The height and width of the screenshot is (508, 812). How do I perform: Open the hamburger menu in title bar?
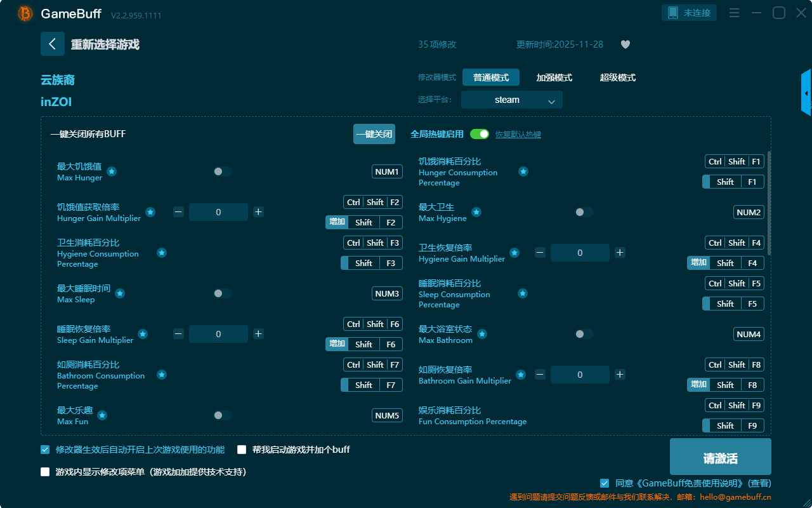click(x=734, y=13)
